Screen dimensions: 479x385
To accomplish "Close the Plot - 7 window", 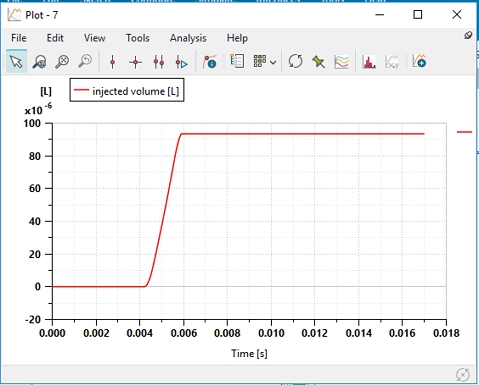I will click(457, 15).
